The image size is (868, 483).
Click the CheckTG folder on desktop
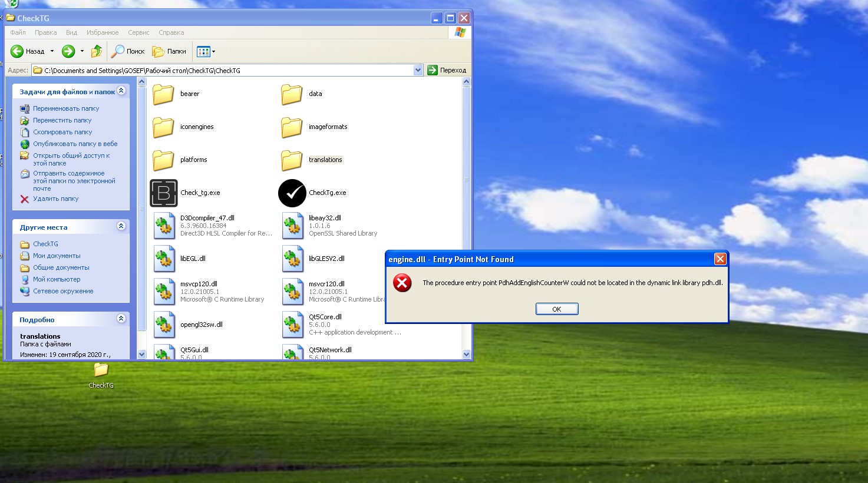(101, 371)
